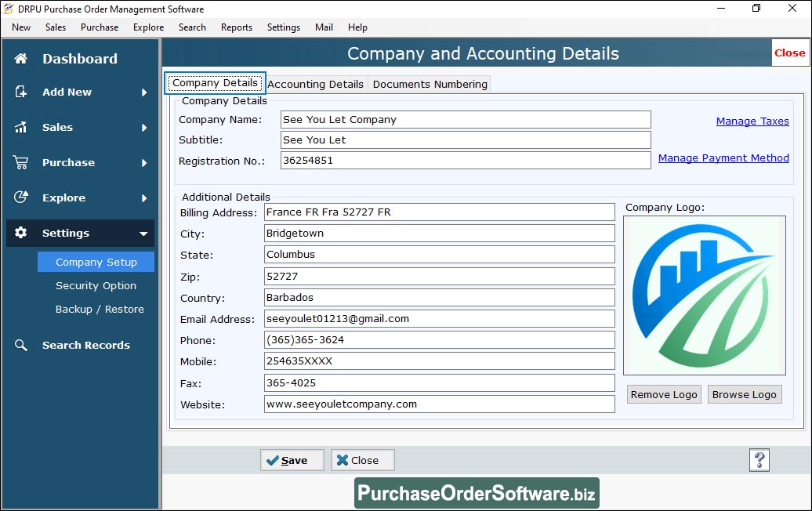Click the Phone input field
The height and width of the screenshot is (511, 812).
tap(439, 339)
